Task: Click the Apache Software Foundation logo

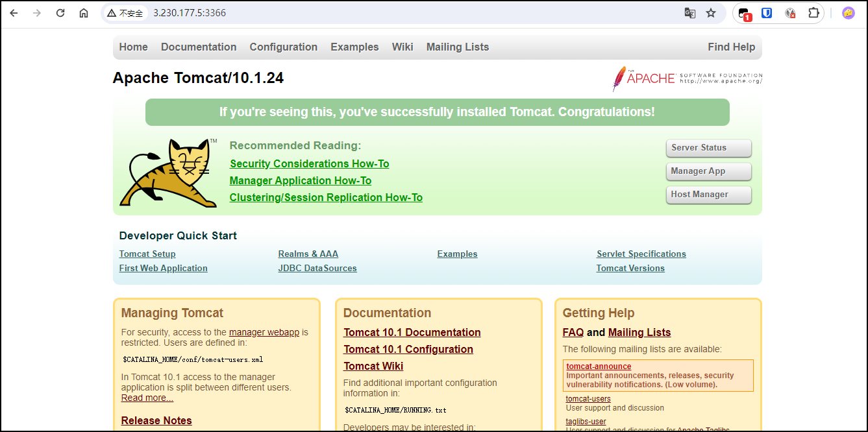Action: point(687,78)
